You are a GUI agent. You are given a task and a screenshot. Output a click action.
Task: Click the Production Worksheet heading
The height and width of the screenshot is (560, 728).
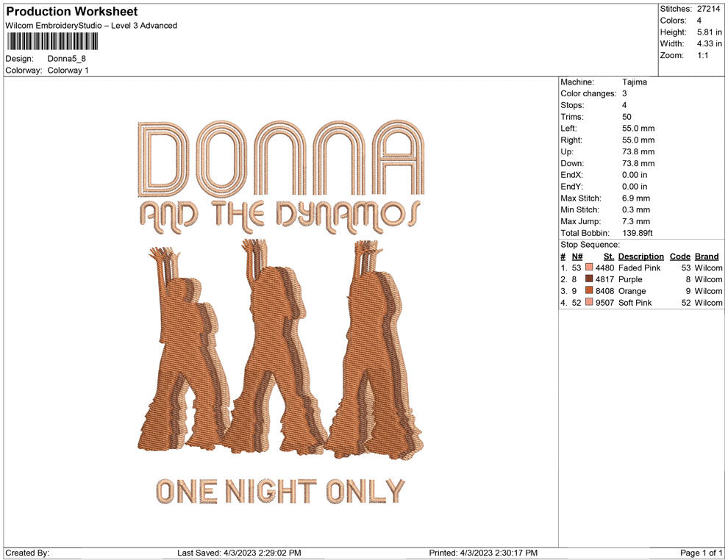coord(72,12)
